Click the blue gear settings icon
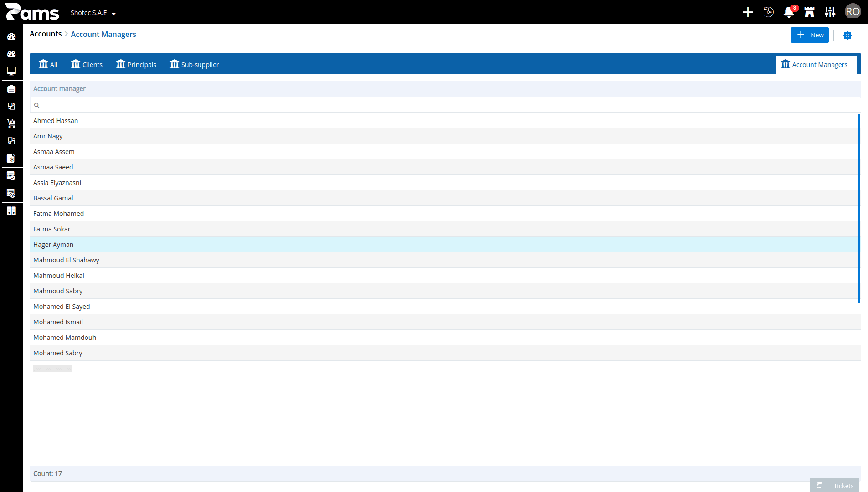The image size is (868, 492). pos(847,35)
